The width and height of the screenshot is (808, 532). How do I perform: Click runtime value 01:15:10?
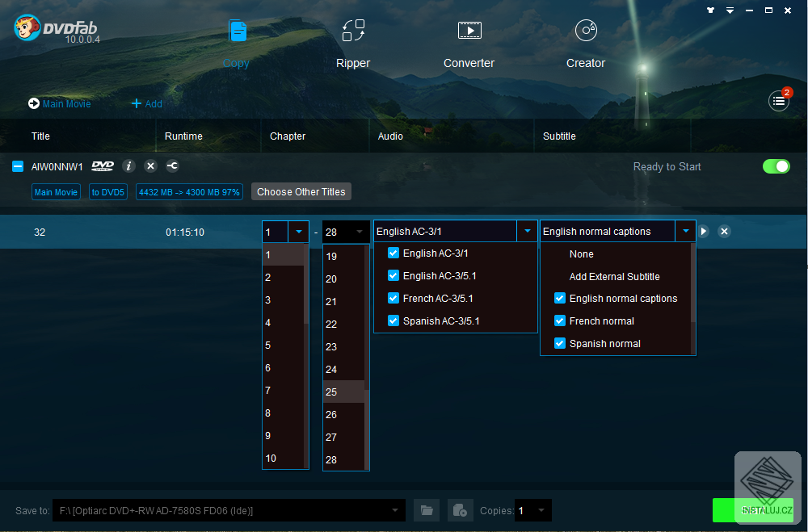click(x=185, y=232)
